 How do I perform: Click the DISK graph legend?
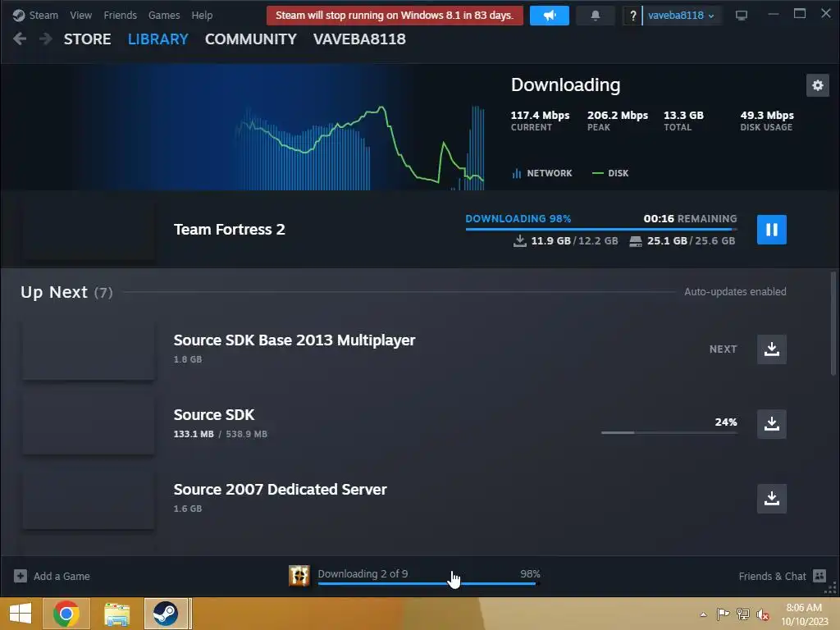click(609, 173)
